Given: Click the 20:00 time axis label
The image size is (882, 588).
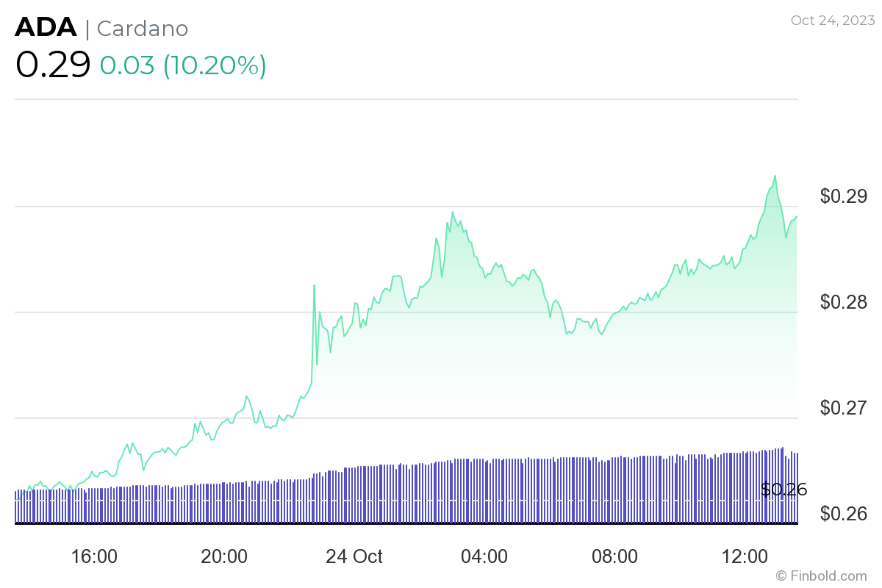Looking at the screenshot, I should coord(224,556).
